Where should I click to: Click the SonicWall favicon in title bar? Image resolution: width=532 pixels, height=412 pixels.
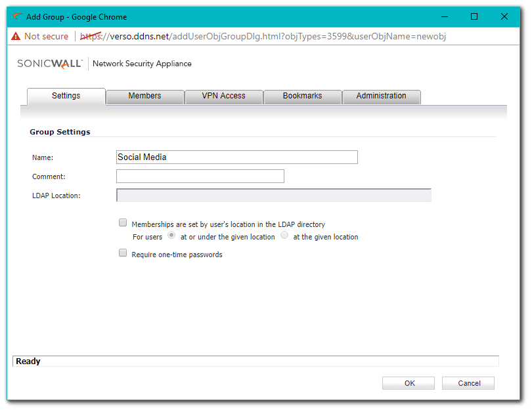16,16
